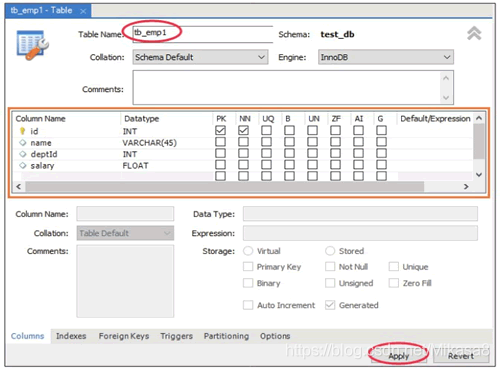Check UN checkbox for deptId column
500x369 pixels.
point(312,153)
